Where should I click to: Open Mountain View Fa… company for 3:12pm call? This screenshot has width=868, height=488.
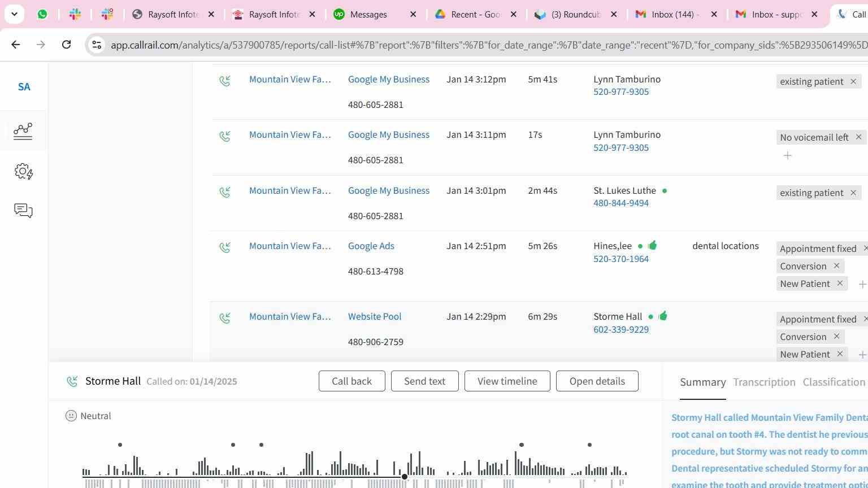click(290, 79)
